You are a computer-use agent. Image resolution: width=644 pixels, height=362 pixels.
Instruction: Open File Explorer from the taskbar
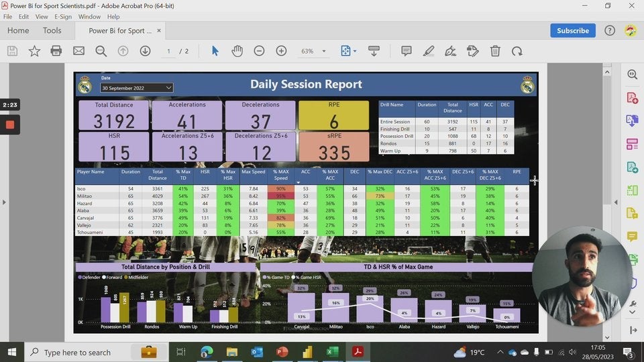(232, 352)
